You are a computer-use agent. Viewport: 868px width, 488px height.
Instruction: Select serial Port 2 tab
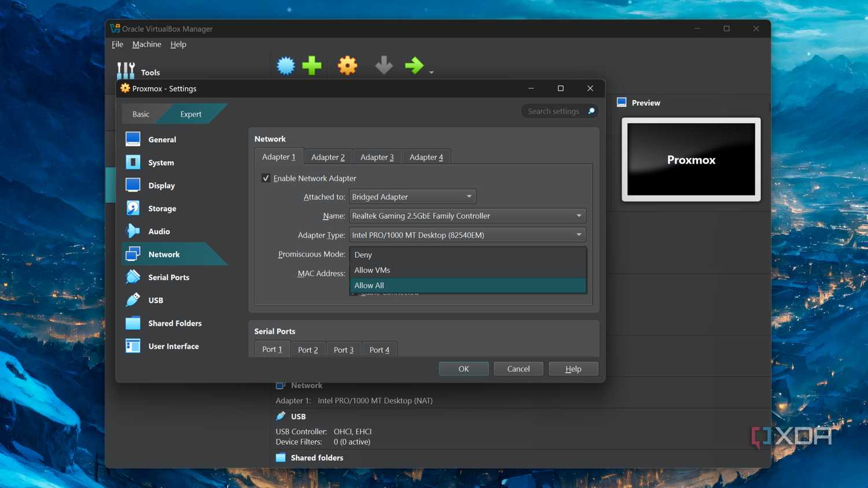(x=308, y=350)
